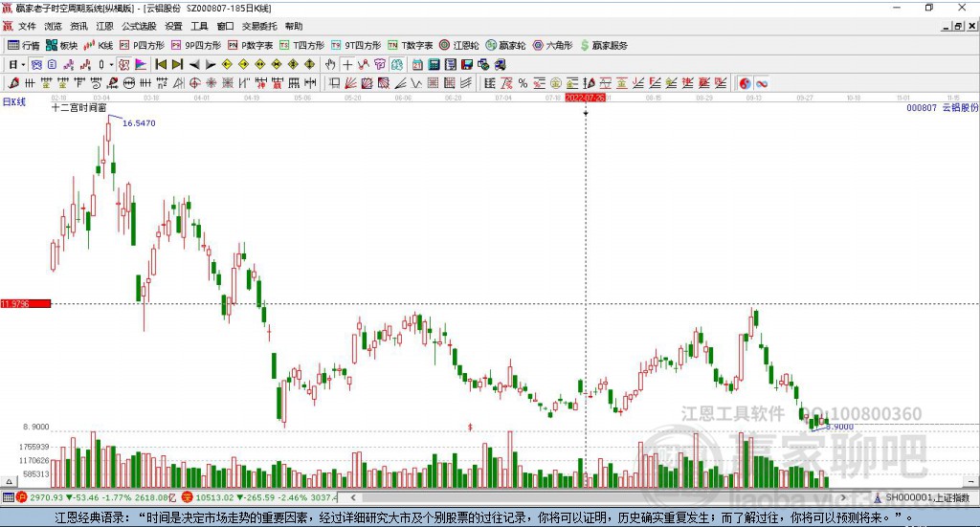Launch the 赢家轮 wheel tool
Image resolution: width=980 pixels, height=527 pixels.
505,46
